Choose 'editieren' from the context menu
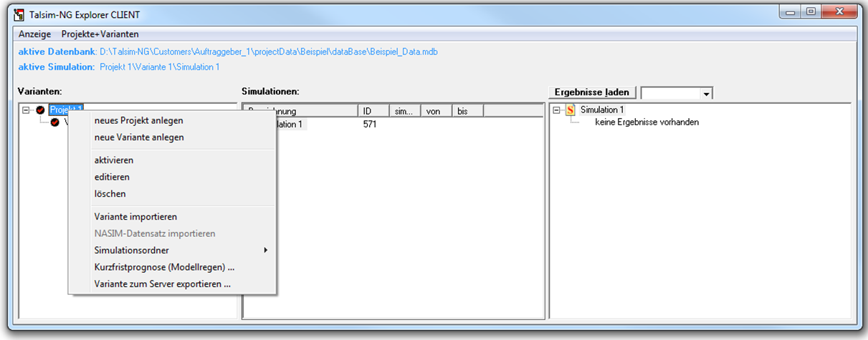This screenshot has width=868, height=340. pyautogui.click(x=112, y=177)
